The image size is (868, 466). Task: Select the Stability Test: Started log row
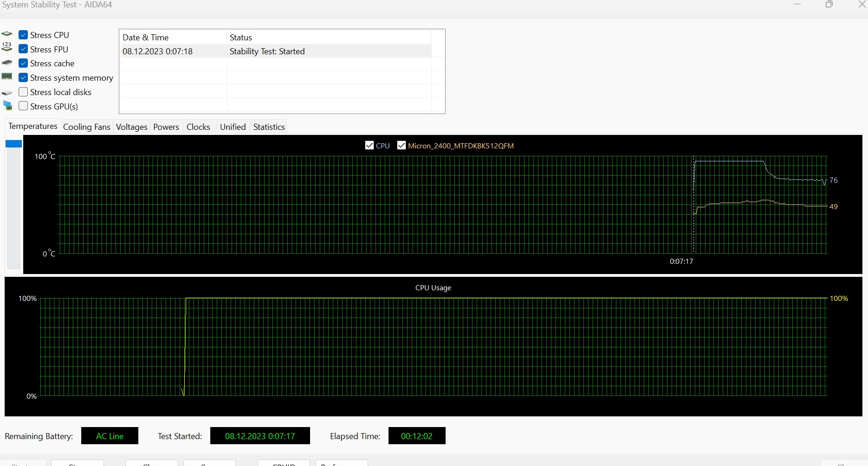click(267, 51)
